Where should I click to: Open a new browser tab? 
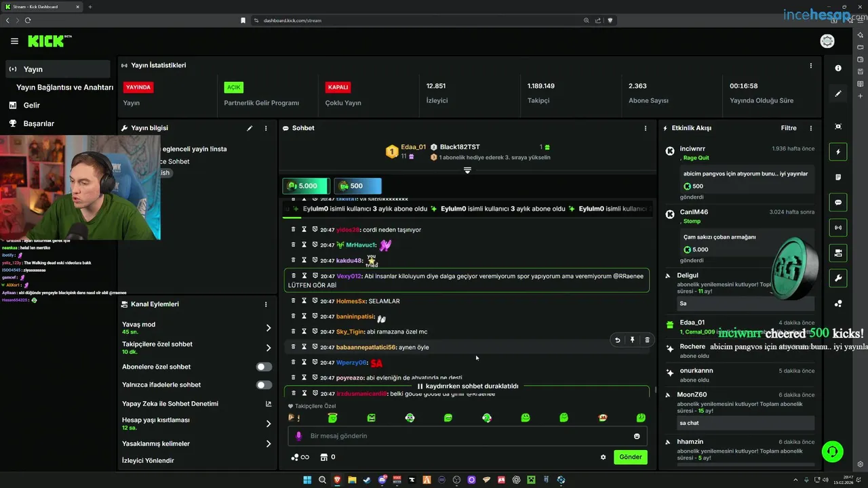[90, 7]
